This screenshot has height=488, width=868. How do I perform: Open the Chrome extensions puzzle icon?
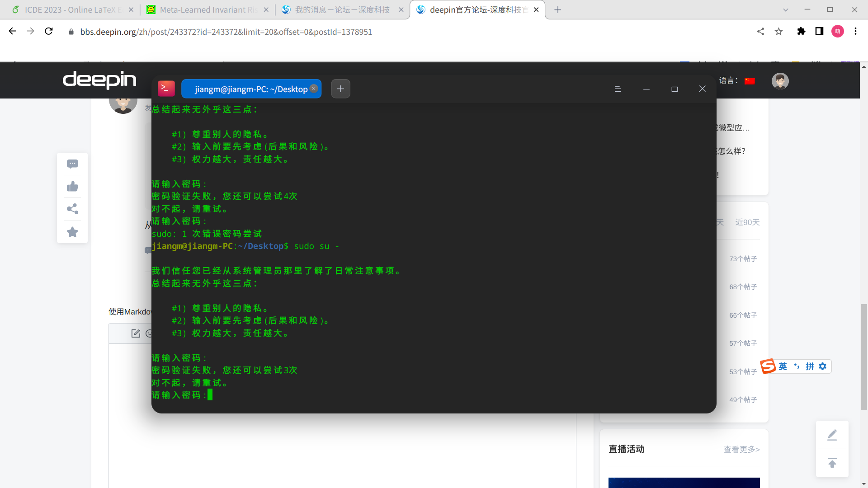coord(801,31)
